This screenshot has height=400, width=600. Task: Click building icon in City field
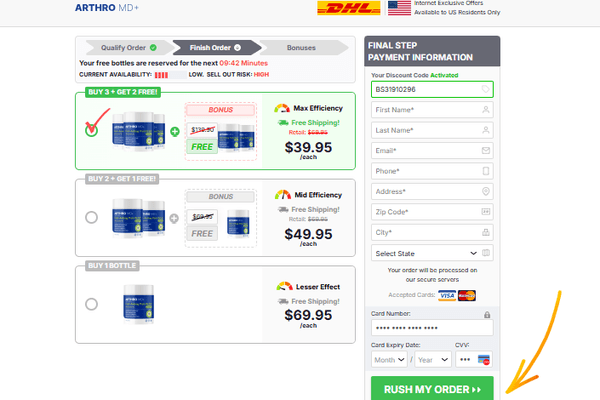coord(486,232)
